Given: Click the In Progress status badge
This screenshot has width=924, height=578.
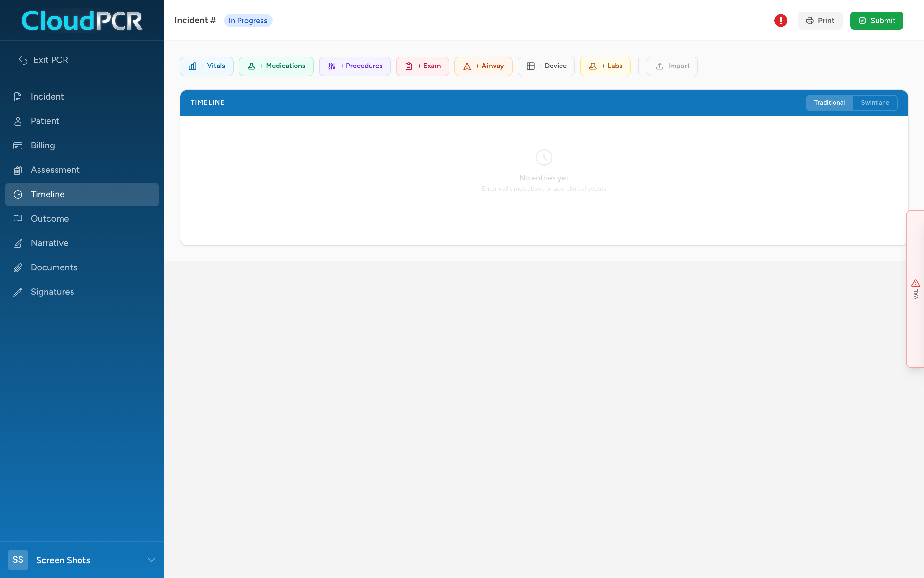Looking at the screenshot, I should click(248, 21).
